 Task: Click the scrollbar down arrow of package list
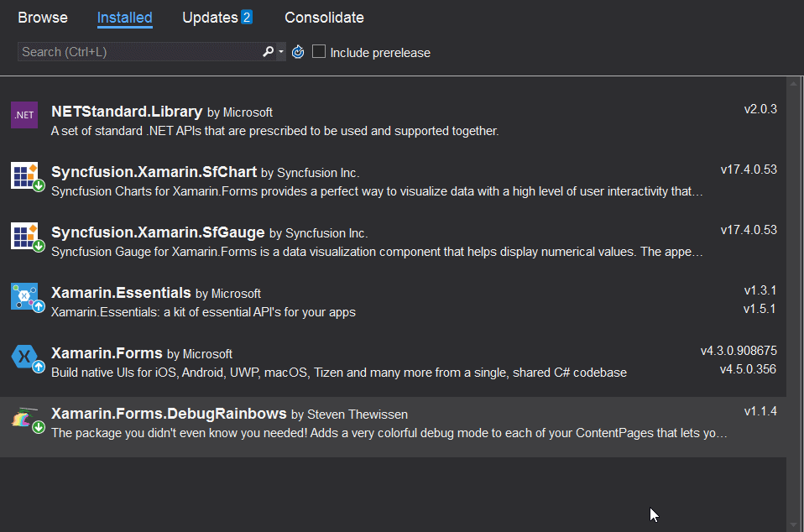click(x=794, y=525)
